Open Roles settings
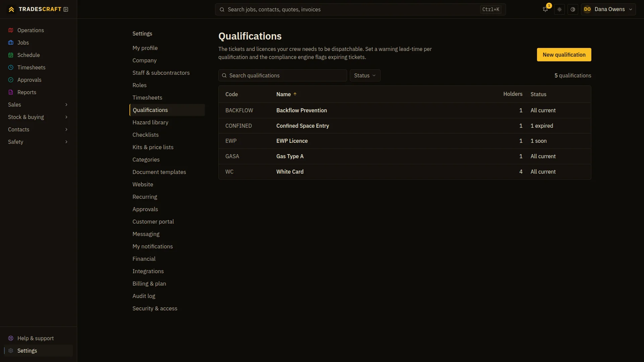This screenshot has width=644, height=362. (x=167, y=85)
